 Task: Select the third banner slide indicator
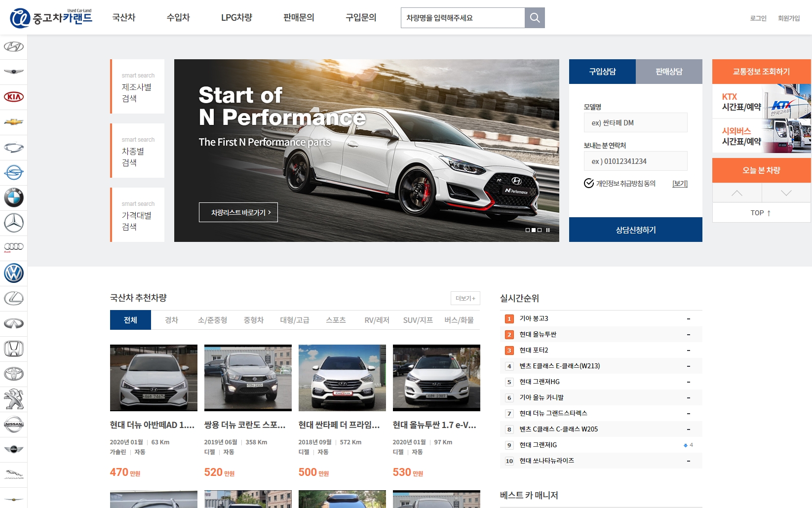(x=540, y=230)
